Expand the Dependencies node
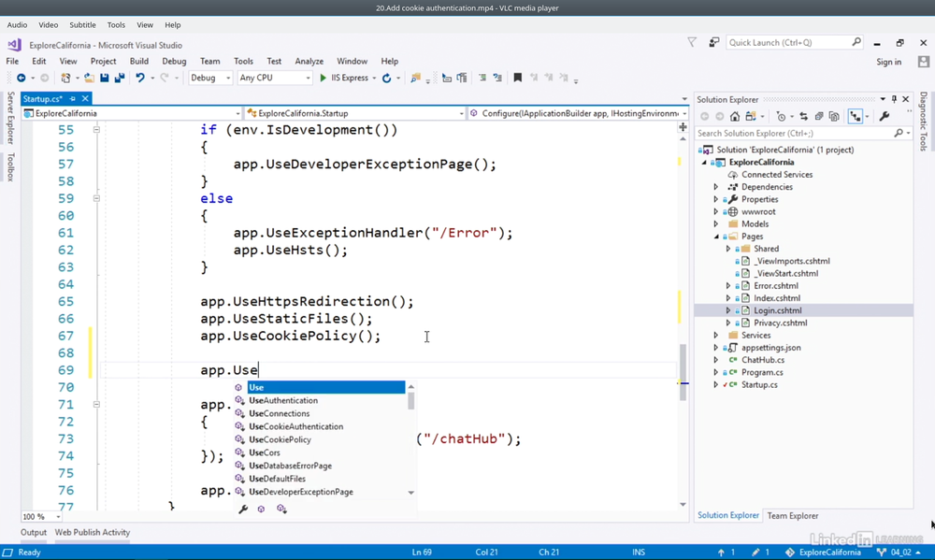The image size is (935, 560). click(716, 187)
